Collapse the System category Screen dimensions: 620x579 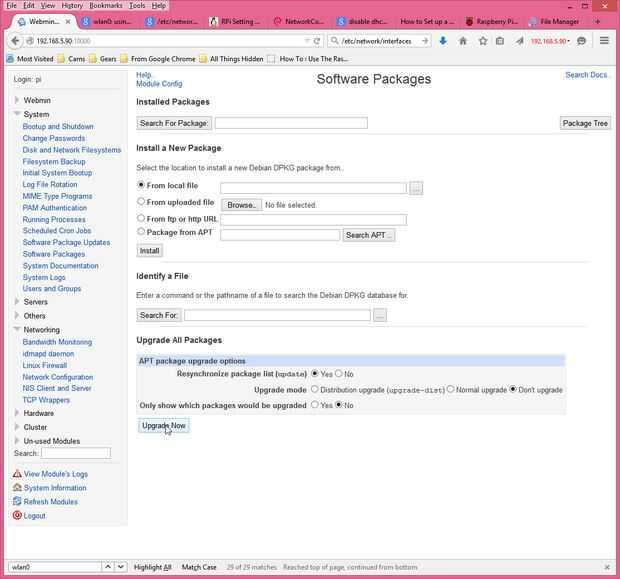tap(17, 114)
